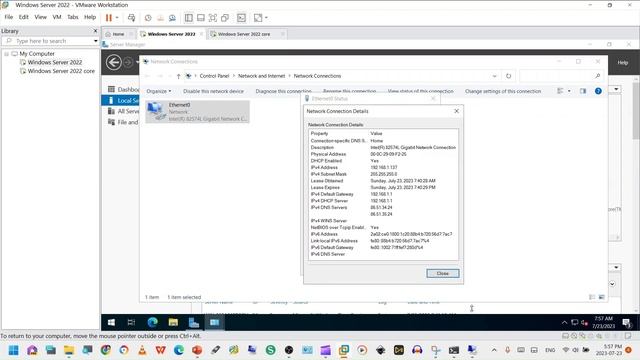The image size is (640, 360).
Task: Open Server Manager Help menu
Action: click(x=622, y=63)
